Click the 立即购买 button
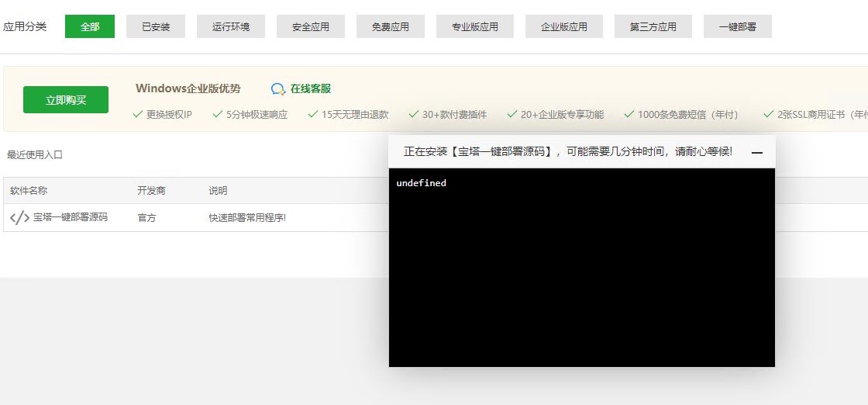868x405 pixels. pyautogui.click(x=66, y=100)
